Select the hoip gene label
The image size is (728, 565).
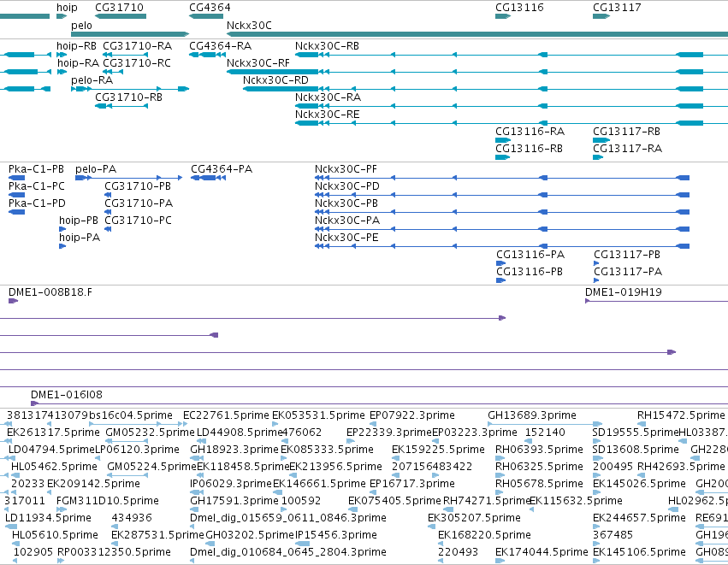67,8
